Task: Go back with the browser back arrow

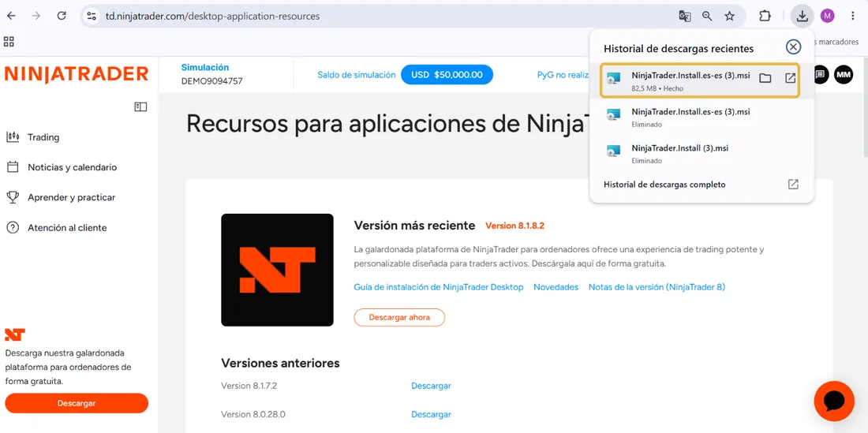Action: pyautogui.click(x=11, y=16)
